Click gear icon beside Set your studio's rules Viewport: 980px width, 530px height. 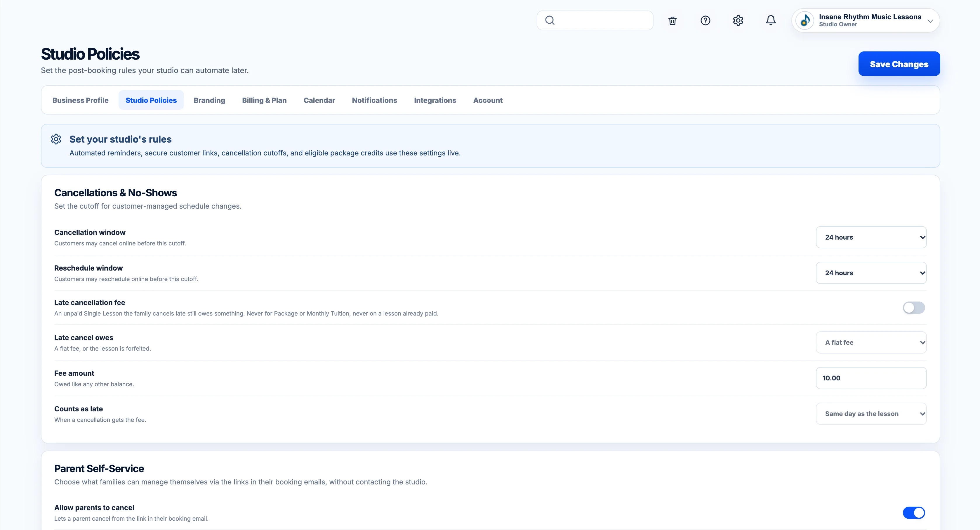56,139
